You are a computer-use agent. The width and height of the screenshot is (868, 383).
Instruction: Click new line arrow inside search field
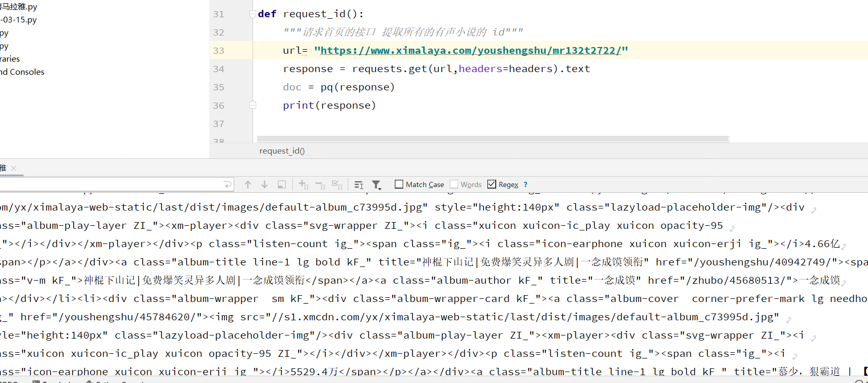[227, 184]
